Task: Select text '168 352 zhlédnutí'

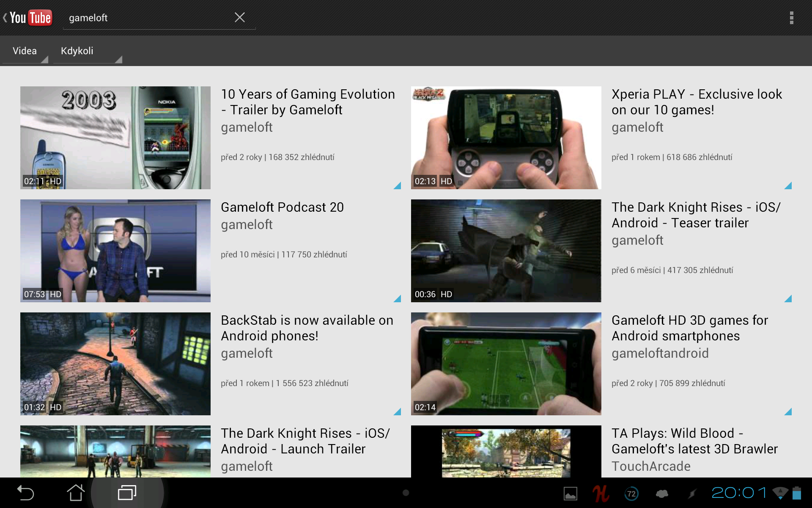Action: [x=302, y=157]
